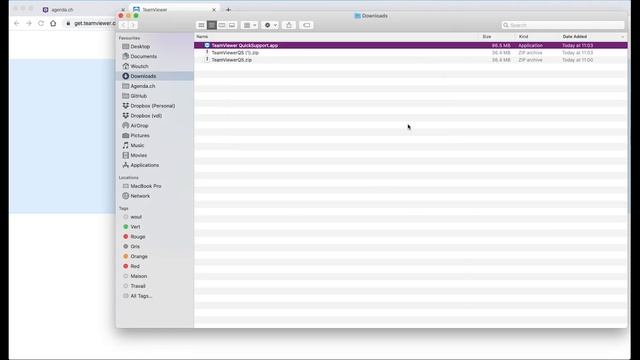Go back in Finder history
This screenshot has height=360, width=640.
[x=123, y=25]
